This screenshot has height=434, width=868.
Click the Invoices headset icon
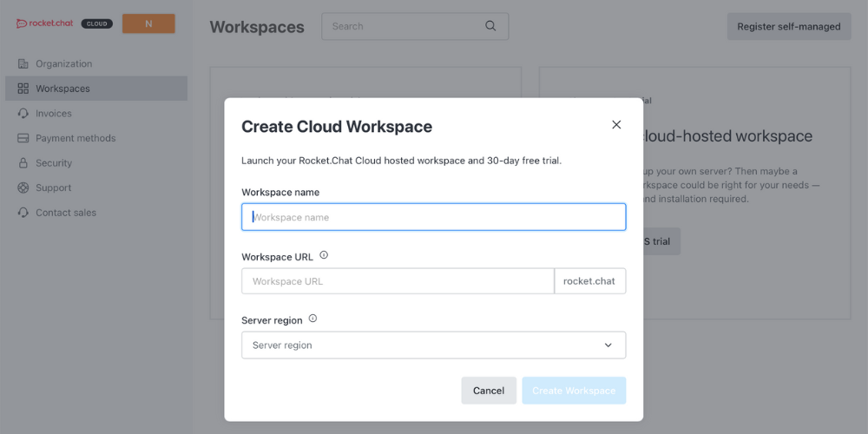(23, 114)
